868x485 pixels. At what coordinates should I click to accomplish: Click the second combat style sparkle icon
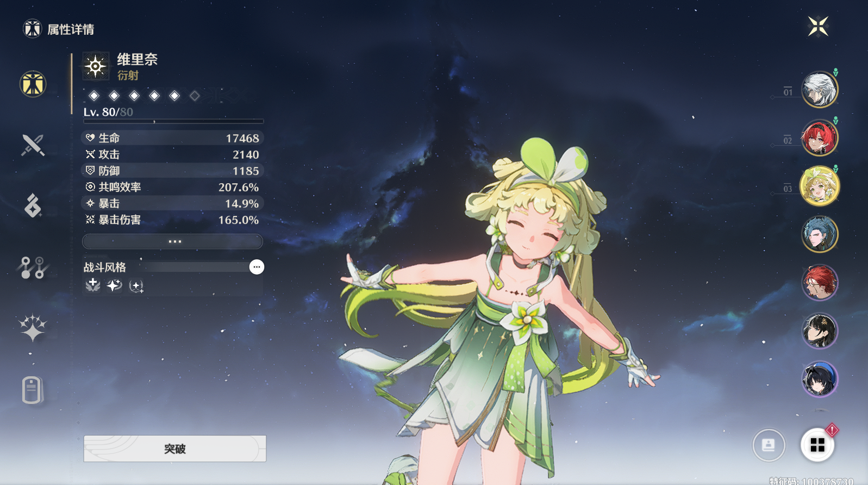pyautogui.click(x=114, y=285)
